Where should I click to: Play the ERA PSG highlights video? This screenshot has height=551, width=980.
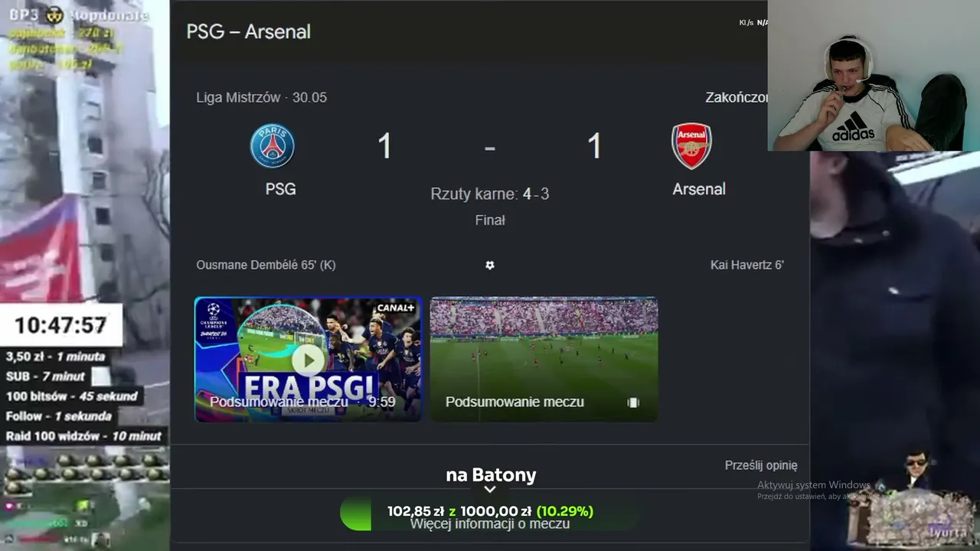click(309, 360)
